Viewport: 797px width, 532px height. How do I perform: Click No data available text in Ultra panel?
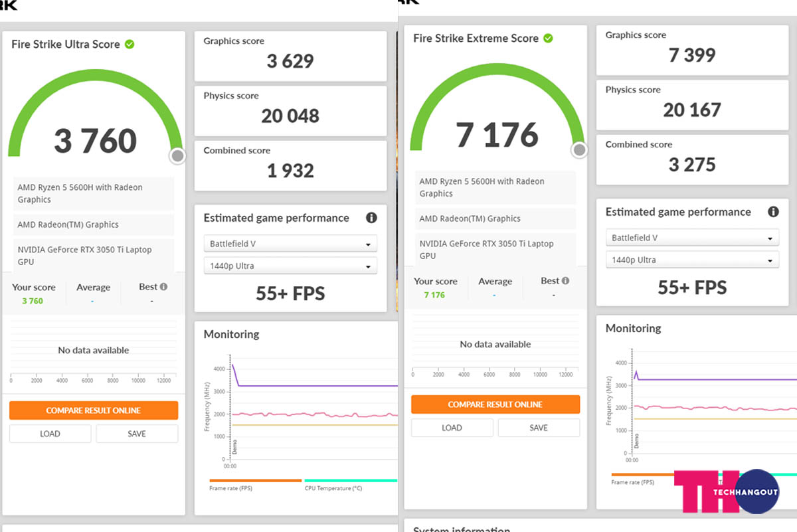[94, 350]
